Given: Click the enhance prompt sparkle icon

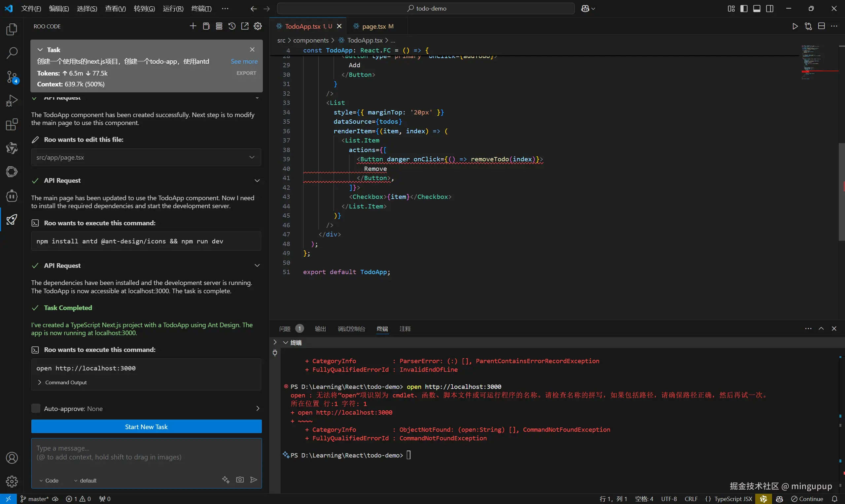Looking at the screenshot, I should [226, 480].
